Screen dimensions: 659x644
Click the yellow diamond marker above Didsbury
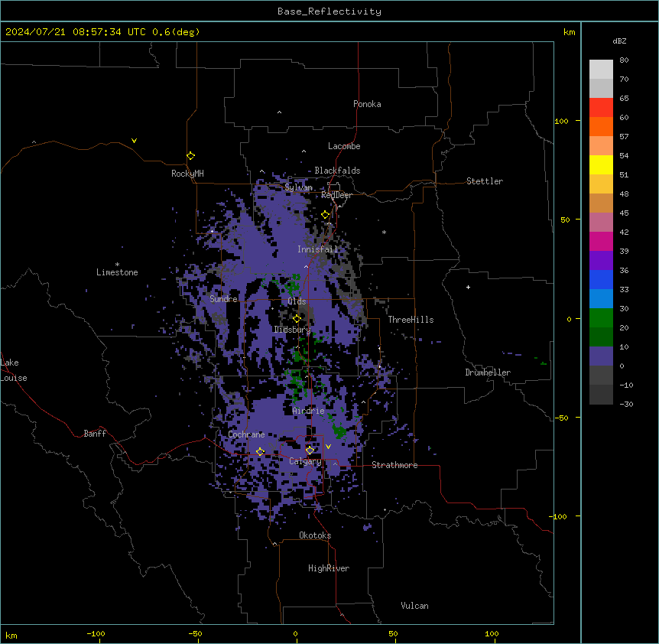[297, 319]
